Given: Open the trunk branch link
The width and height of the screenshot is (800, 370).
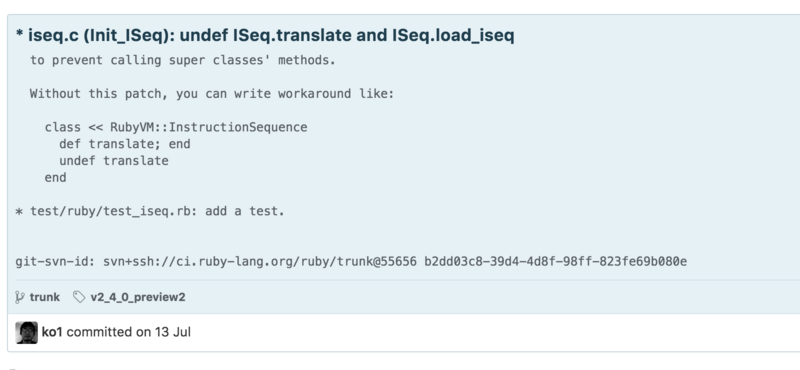Looking at the screenshot, I should click(44, 297).
